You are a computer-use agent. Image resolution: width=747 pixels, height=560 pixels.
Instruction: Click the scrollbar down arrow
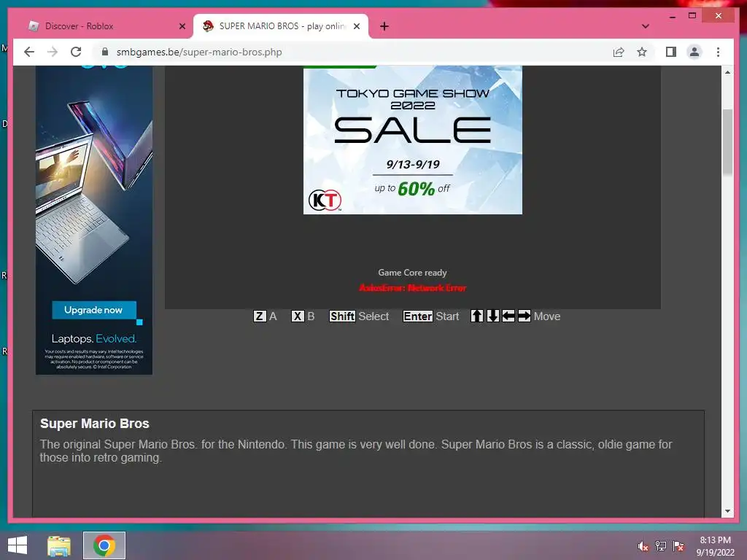727,511
